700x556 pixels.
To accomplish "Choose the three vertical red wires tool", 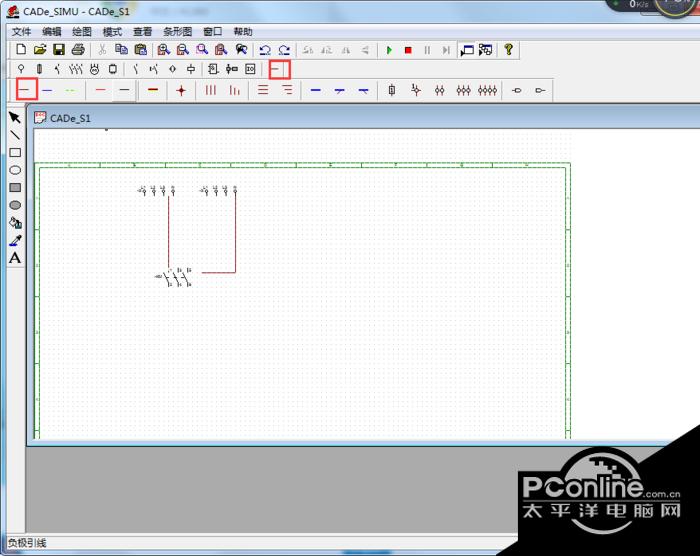I will coord(210,90).
